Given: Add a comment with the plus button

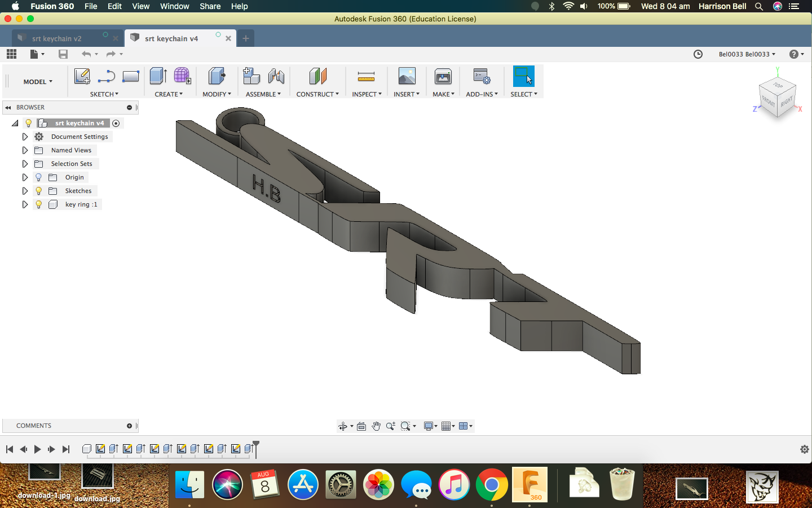Looking at the screenshot, I should point(129,426).
